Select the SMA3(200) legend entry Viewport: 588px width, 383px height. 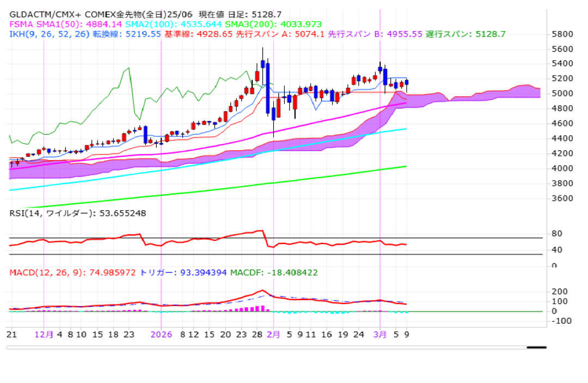271,24
